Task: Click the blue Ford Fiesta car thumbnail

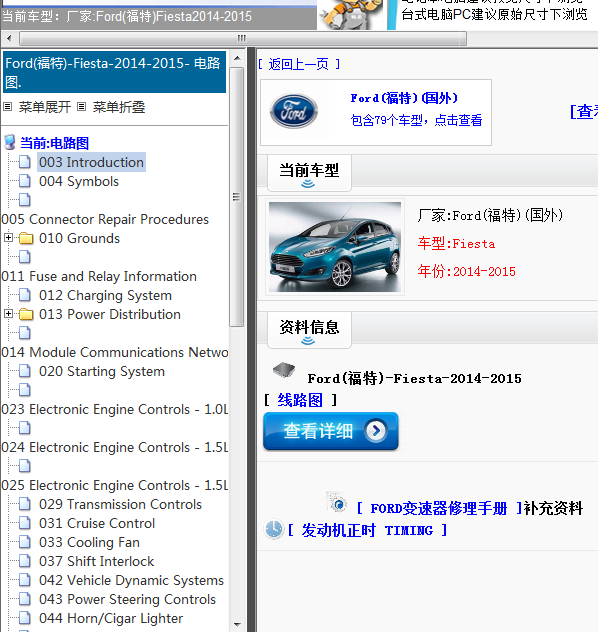Action: click(x=335, y=247)
